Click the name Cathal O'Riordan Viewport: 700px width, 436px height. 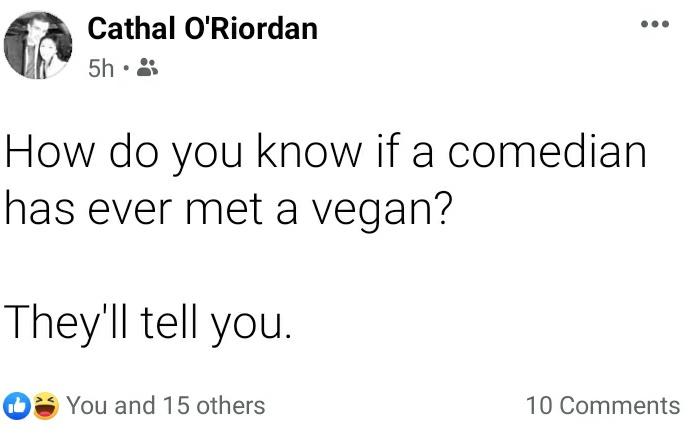[x=203, y=29]
